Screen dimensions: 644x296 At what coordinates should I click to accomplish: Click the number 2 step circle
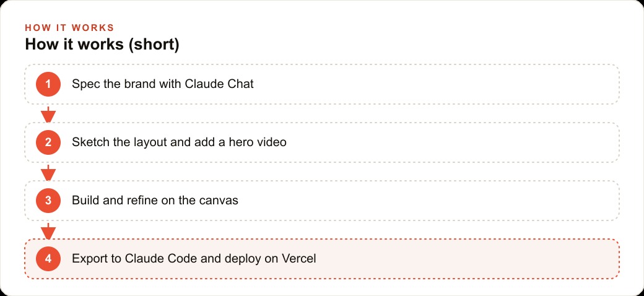(48, 142)
